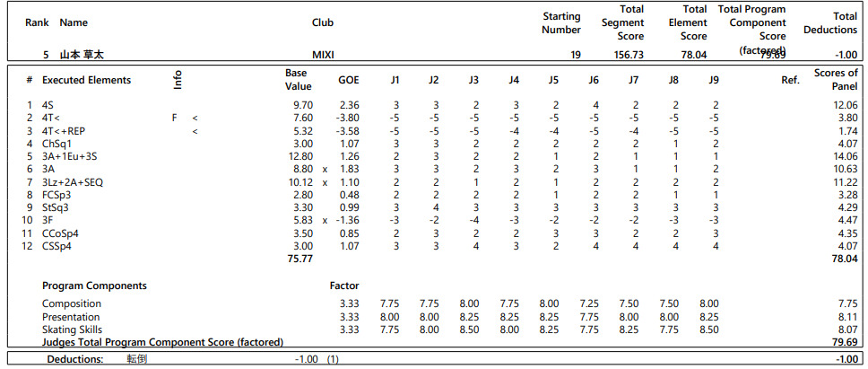Click the base value total 75.77
The height and width of the screenshot is (369, 868).
click(x=299, y=258)
